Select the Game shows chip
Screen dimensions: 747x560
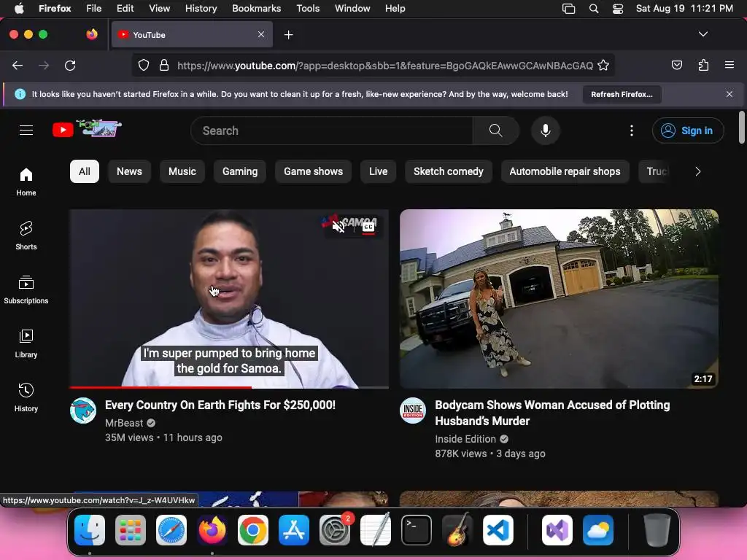313,171
